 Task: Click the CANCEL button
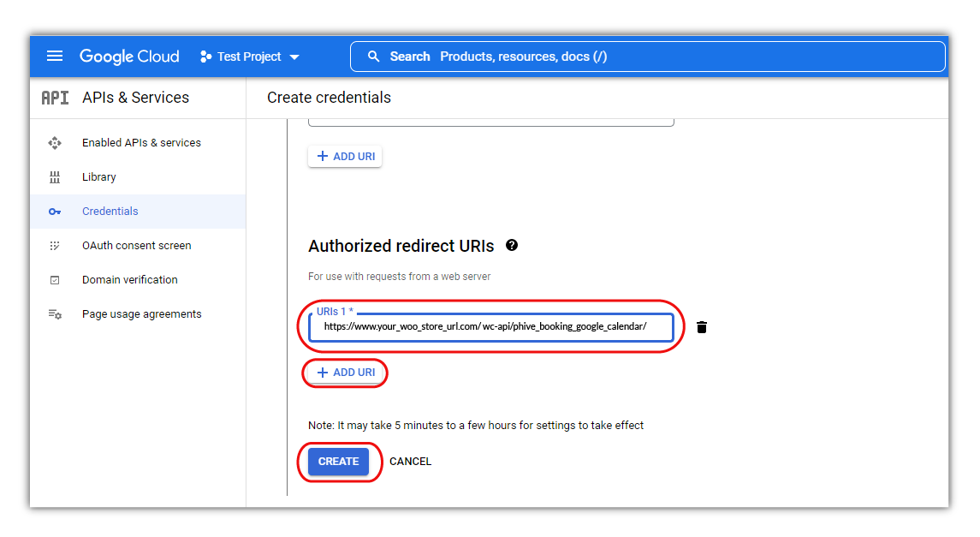(x=410, y=462)
